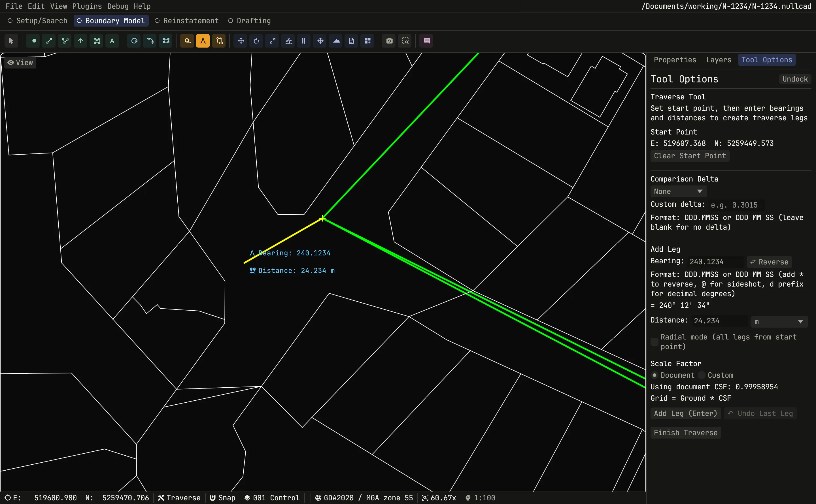Screen dimensions: 816x504
Task: Switch to the Layers tab
Action: (x=719, y=60)
